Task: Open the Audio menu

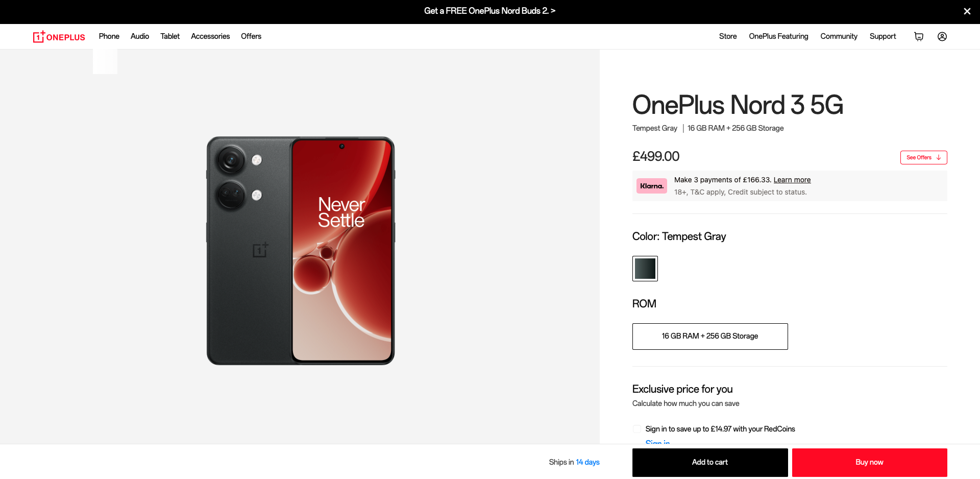Action: (140, 36)
